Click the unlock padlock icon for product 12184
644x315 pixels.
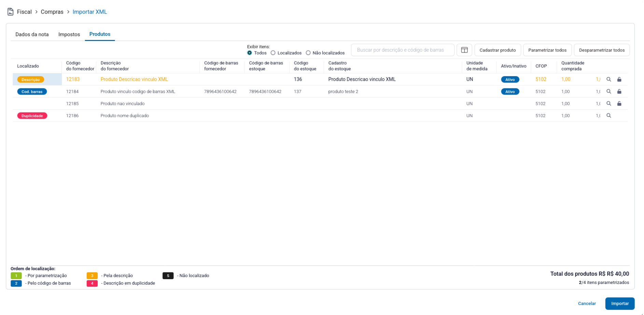[x=619, y=91]
